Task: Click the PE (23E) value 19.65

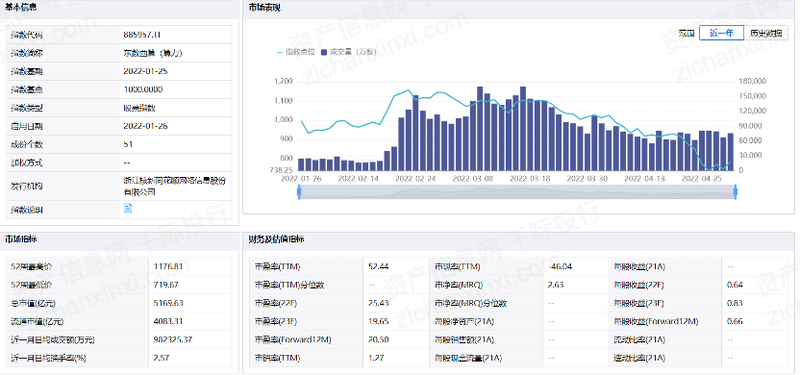Action: pyautogui.click(x=378, y=321)
